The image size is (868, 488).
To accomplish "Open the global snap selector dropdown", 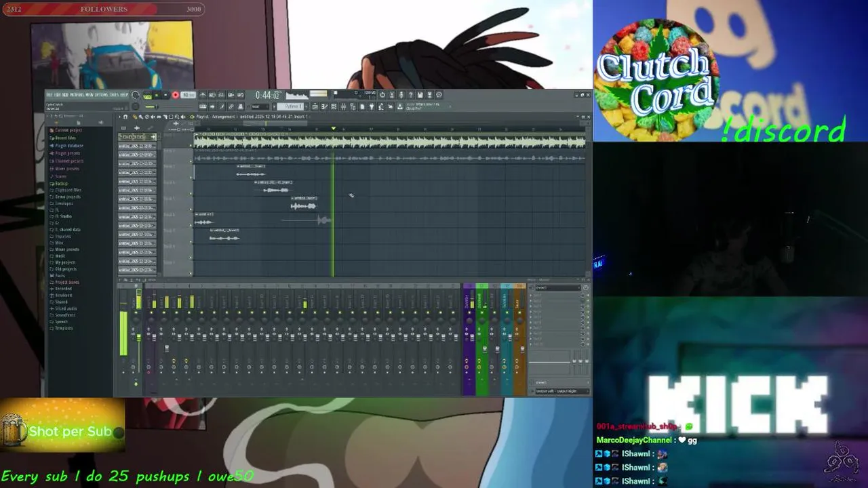I will (260, 106).
